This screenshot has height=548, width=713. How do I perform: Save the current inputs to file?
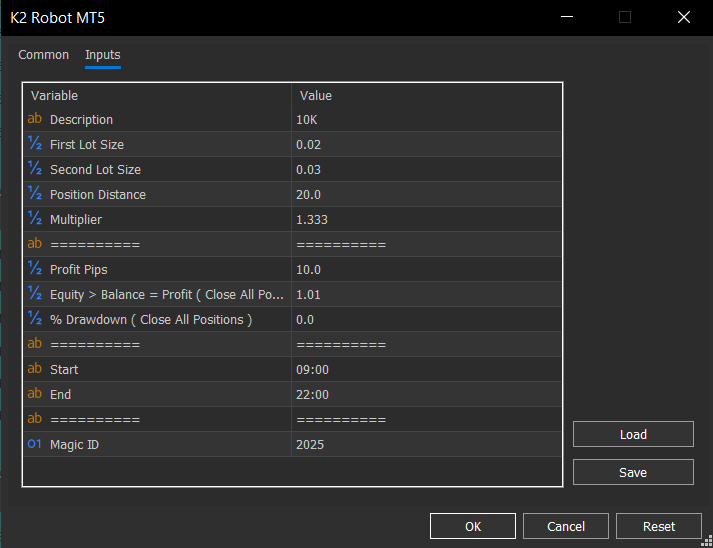tap(633, 472)
